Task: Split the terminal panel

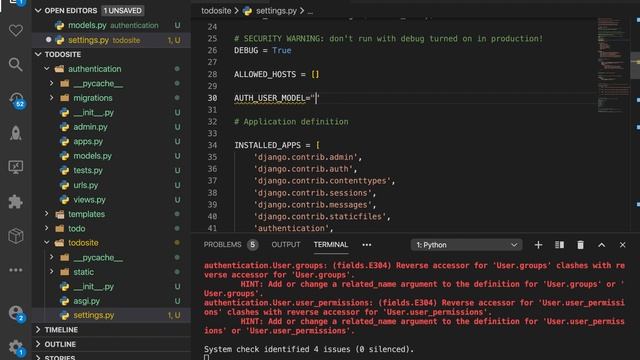Action: click(559, 245)
